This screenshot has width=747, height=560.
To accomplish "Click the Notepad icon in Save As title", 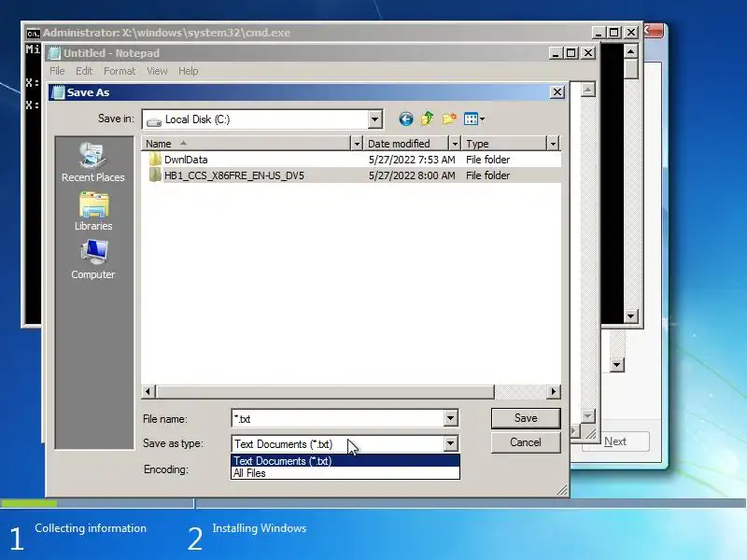I will (x=58, y=92).
